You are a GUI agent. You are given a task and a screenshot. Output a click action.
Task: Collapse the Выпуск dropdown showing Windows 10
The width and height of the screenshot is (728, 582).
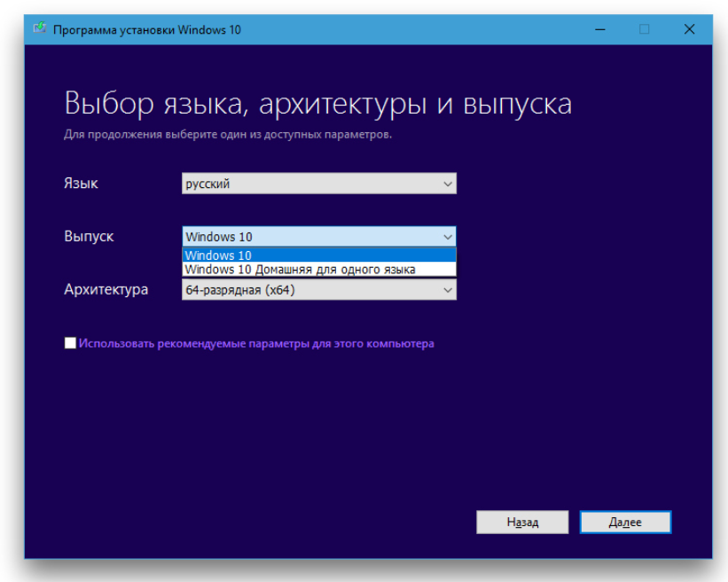click(x=319, y=236)
